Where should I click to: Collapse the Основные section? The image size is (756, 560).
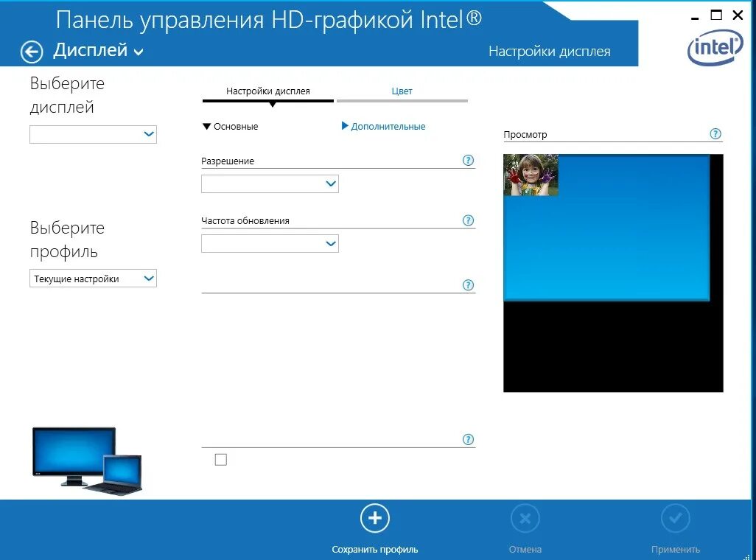point(231,127)
